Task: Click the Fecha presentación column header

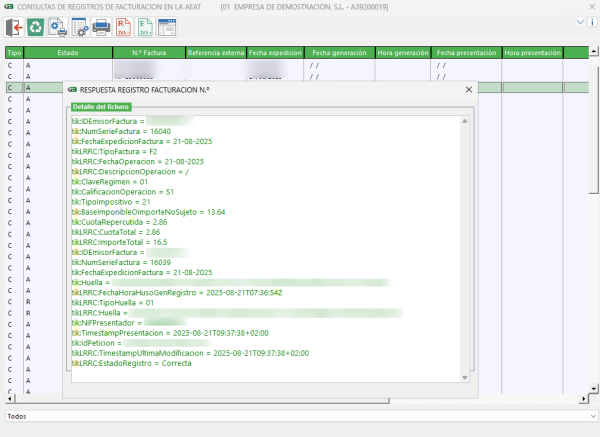Action: pyautogui.click(x=466, y=51)
